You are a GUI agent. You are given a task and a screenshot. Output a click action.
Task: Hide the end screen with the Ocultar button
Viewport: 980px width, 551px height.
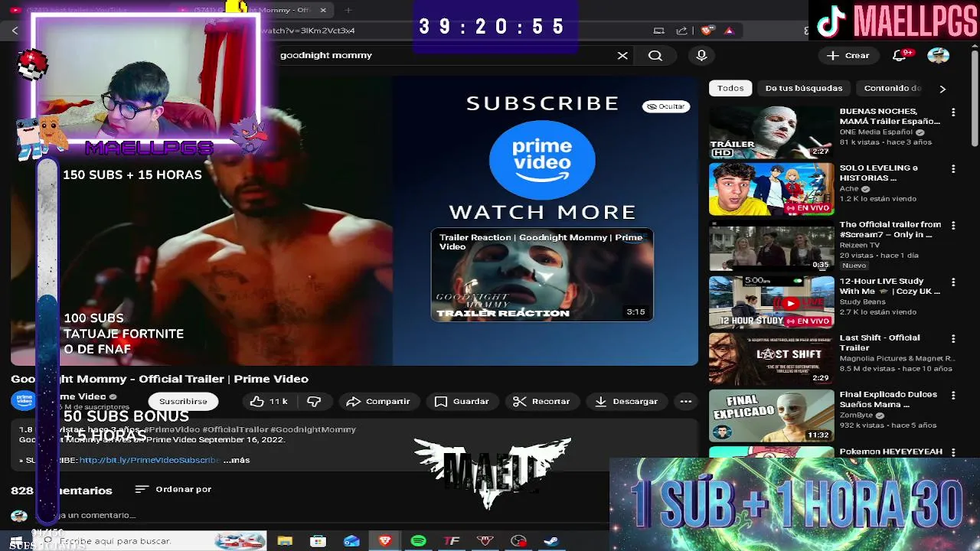click(x=666, y=106)
